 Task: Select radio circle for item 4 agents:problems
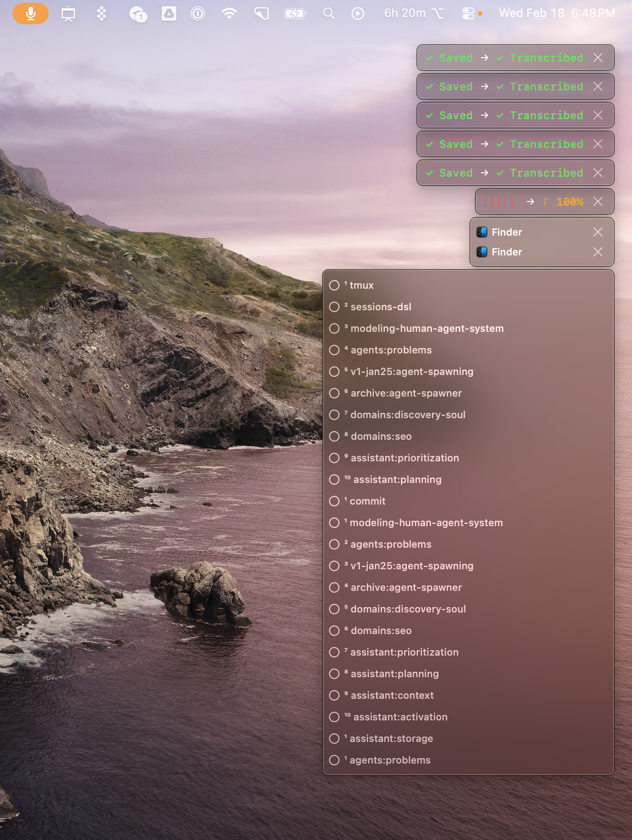pyautogui.click(x=334, y=350)
